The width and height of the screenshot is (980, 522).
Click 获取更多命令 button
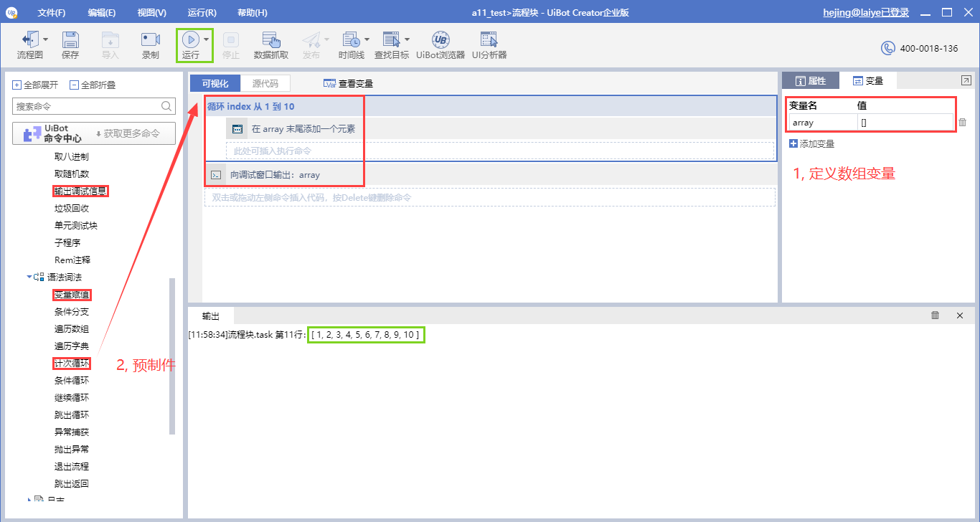126,133
